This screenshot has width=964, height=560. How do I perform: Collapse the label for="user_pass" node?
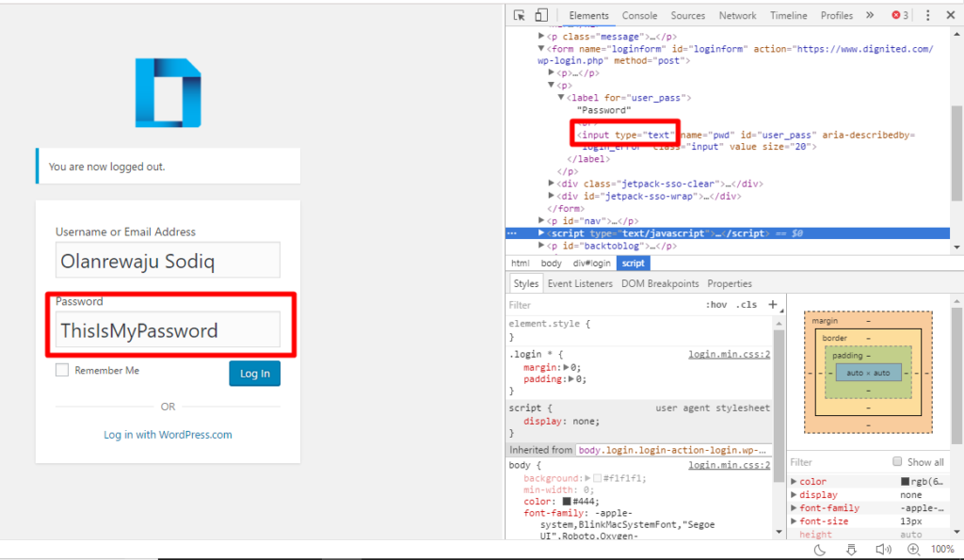561,97
